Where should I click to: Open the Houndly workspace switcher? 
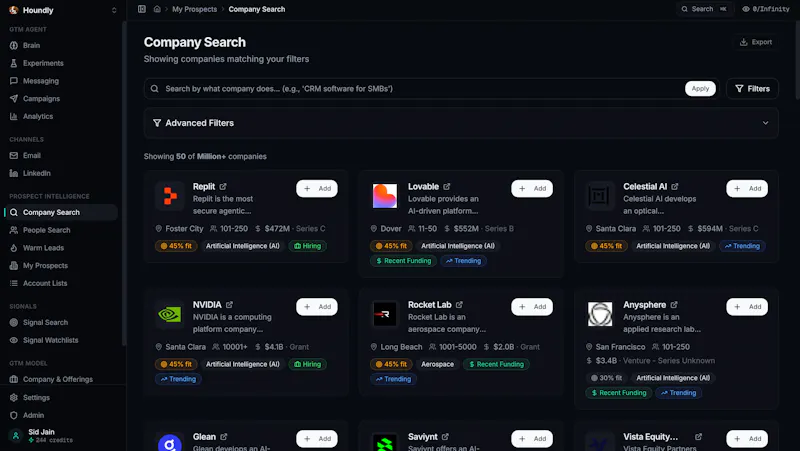(62, 10)
